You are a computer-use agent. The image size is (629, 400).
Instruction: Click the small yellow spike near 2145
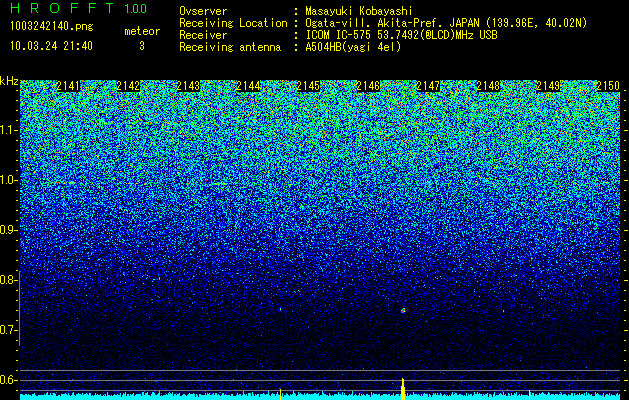pos(280,394)
